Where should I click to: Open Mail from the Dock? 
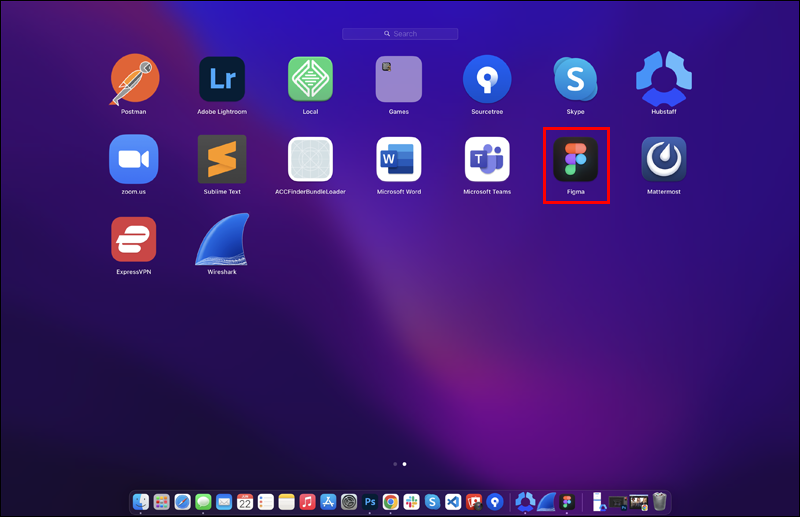click(x=224, y=502)
